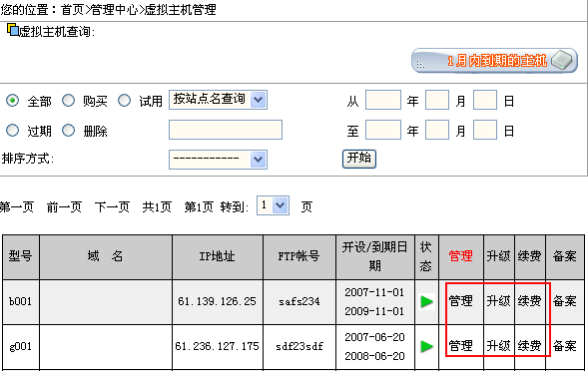The image size is (588, 371).
Task: Go to 下一页
Action: pos(112,206)
